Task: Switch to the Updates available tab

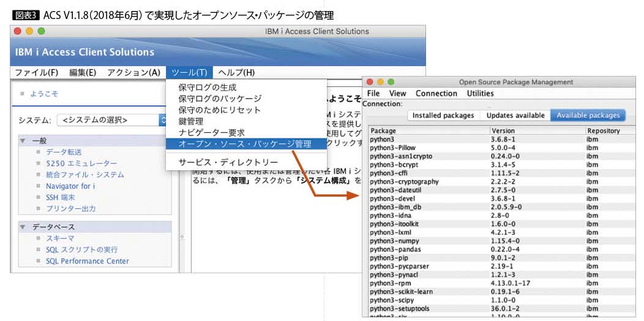Action: click(515, 115)
